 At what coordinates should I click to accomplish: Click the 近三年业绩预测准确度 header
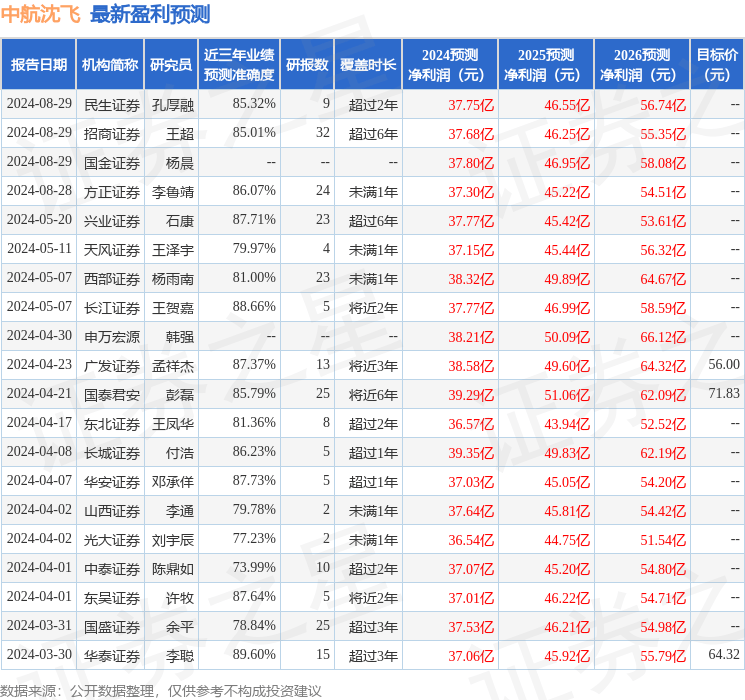239,65
